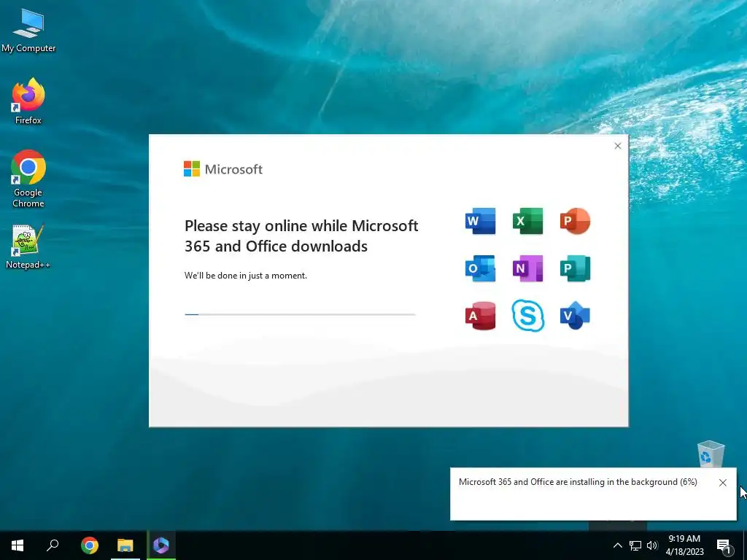Show hidden system tray icons

point(617,545)
